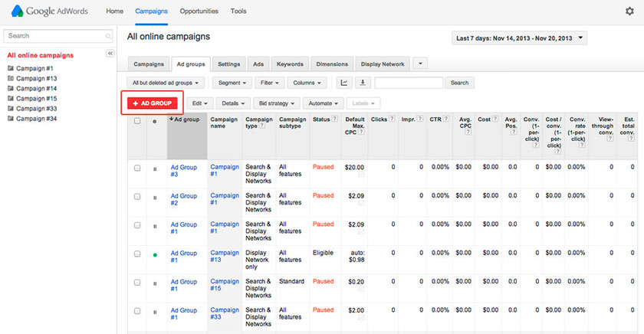Expand the Bid strategy dropdown

point(276,103)
